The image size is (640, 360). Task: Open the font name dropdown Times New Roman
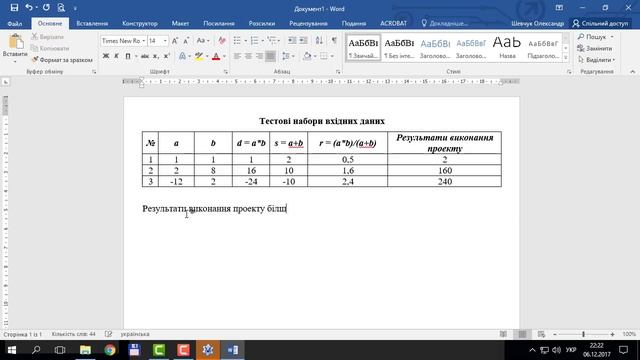coord(144,41)
